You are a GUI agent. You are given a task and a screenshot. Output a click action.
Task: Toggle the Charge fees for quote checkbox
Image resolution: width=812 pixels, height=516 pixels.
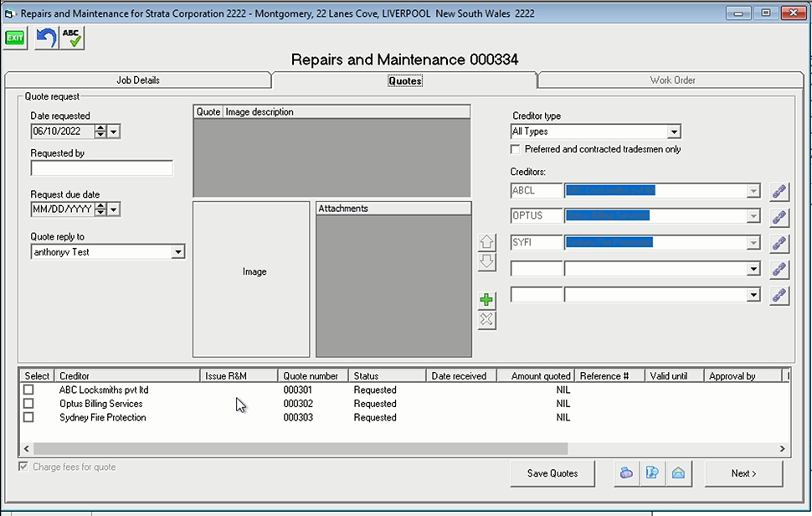pos(23,467)
